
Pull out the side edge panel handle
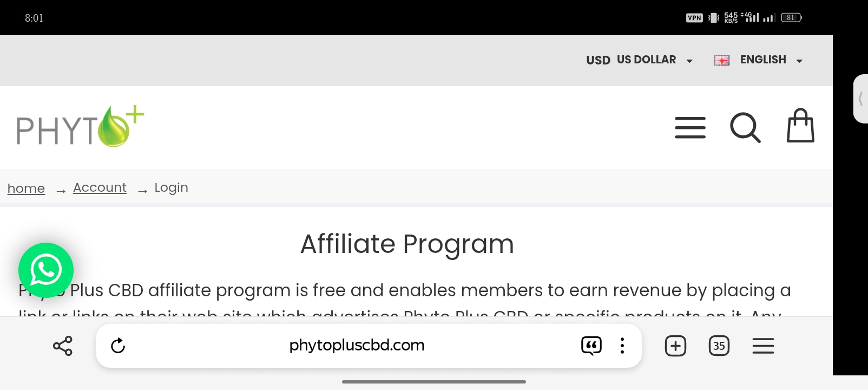[x=860, y=99]
